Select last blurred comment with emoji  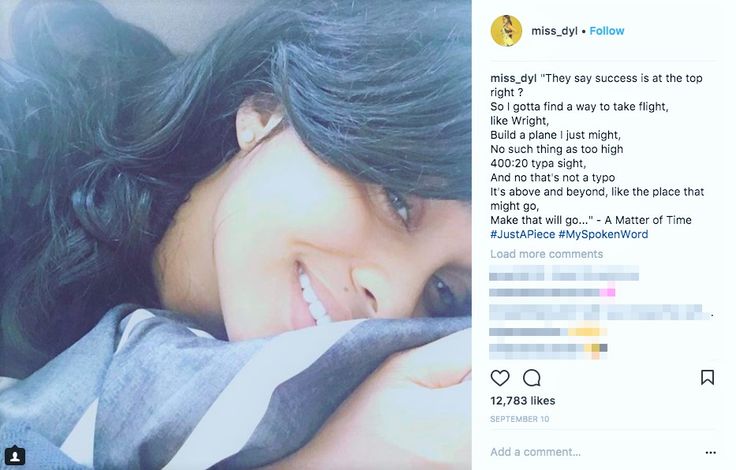tap(548, 348)
